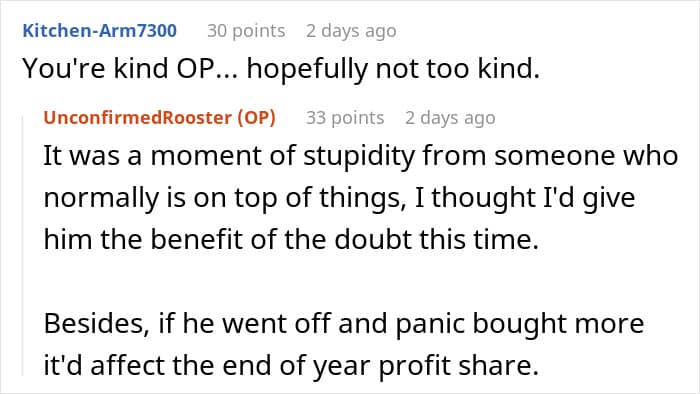Click the line "normally is on top of things"

point(339,198)
